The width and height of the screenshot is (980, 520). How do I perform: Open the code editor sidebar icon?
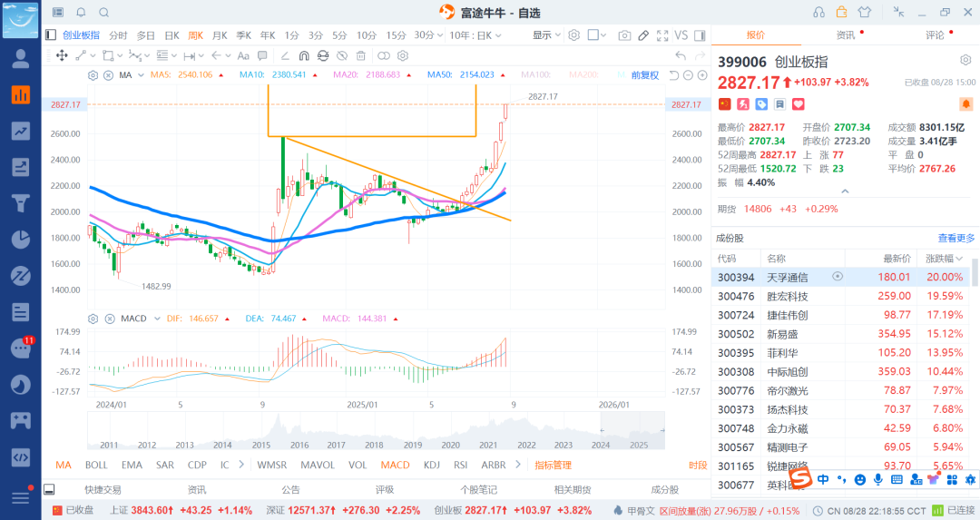pyautogui.click(x=21, y=456)
